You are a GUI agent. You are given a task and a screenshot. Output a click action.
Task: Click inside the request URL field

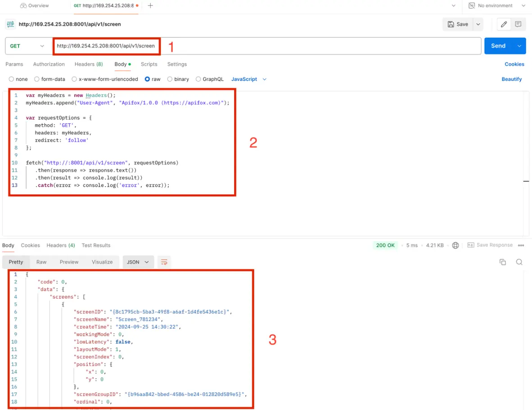[x=315, y=46]
